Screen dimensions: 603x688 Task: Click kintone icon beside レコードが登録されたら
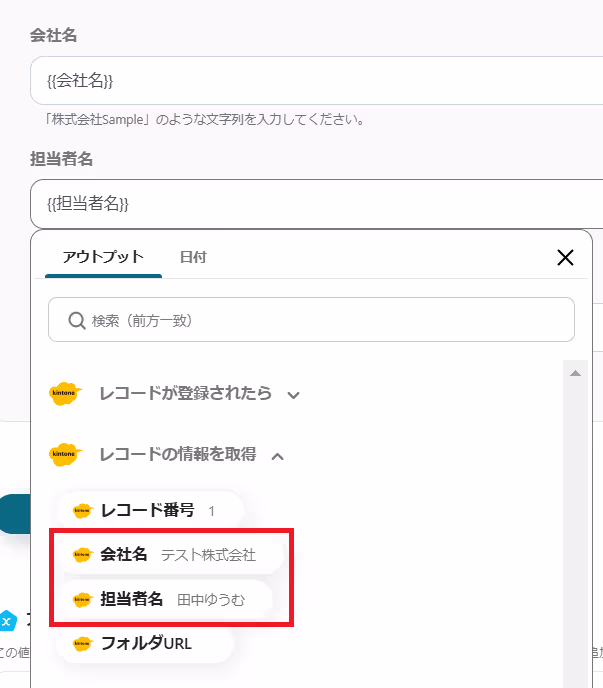point(65,393)
